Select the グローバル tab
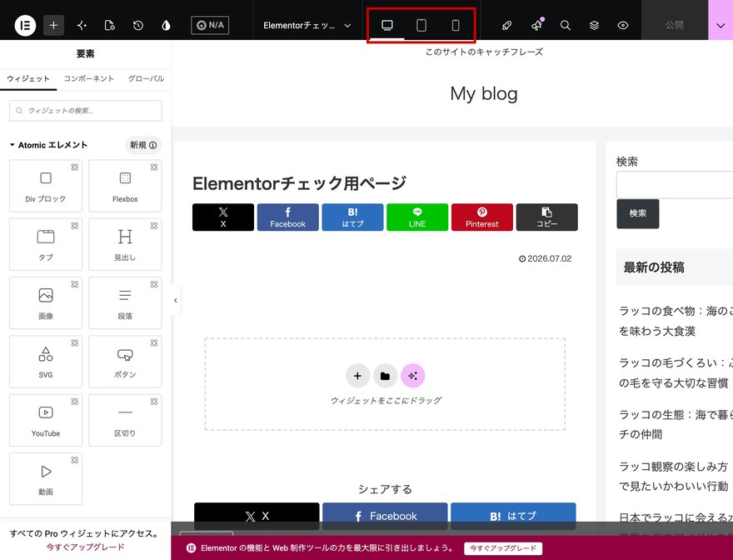The height and width of the screenshot is (560, 733). click(146, 78)
